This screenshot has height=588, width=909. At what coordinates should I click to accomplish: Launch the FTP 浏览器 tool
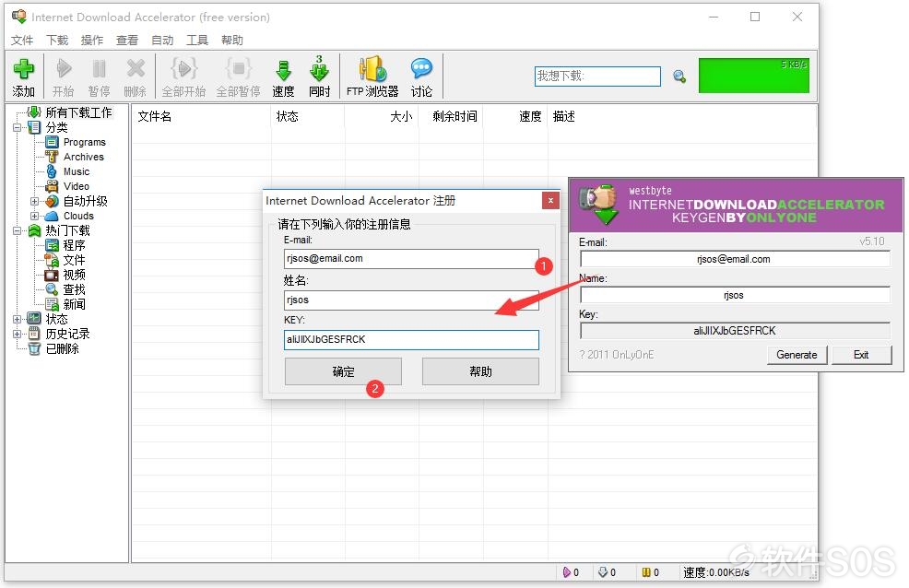click(x=372, y=77)
